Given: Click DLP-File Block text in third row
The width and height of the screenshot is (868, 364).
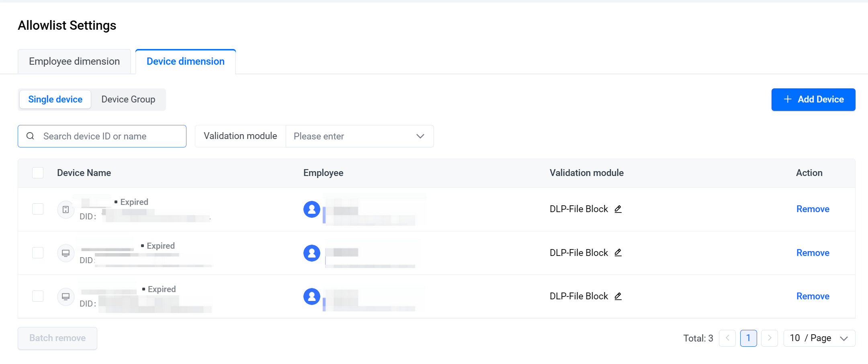Looking at the screenshot, I should [579, 296].
